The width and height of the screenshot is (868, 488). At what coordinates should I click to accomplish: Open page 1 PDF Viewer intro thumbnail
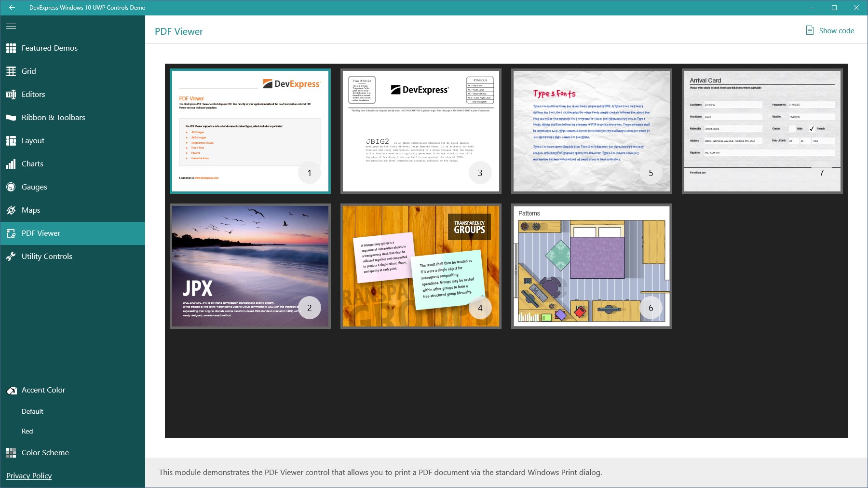250,131
